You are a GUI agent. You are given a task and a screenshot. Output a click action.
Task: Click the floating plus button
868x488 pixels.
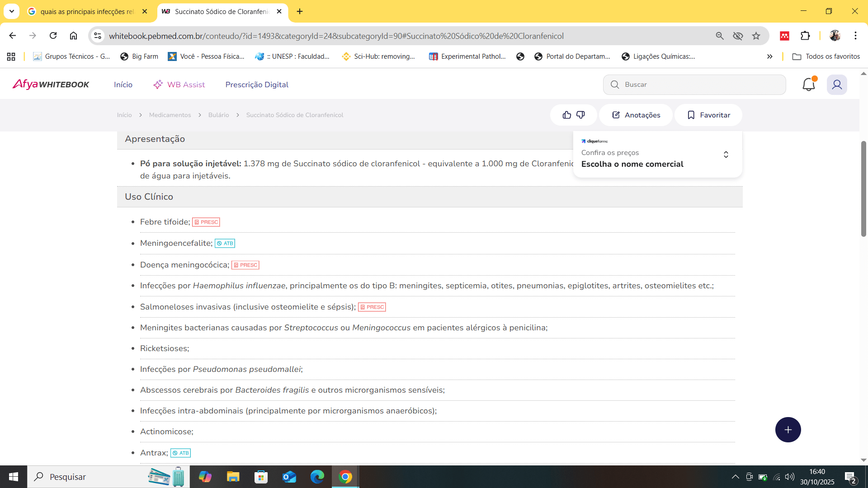tap(788, 430)
